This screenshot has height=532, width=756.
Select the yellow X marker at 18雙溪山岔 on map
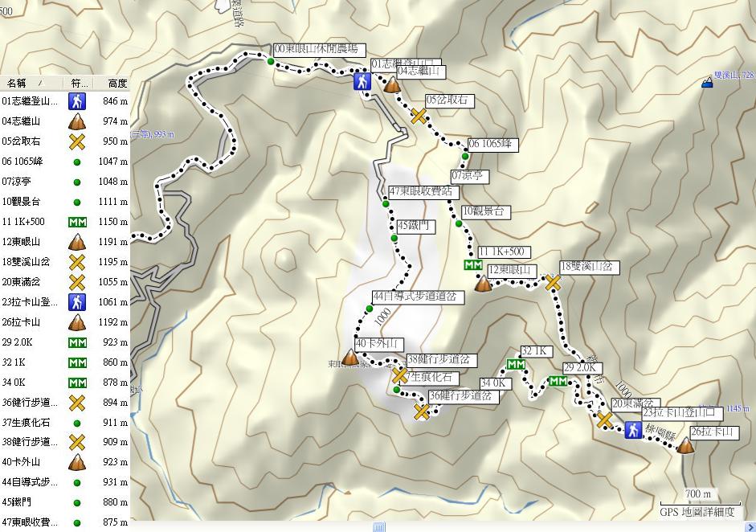(x=553, y=283)
